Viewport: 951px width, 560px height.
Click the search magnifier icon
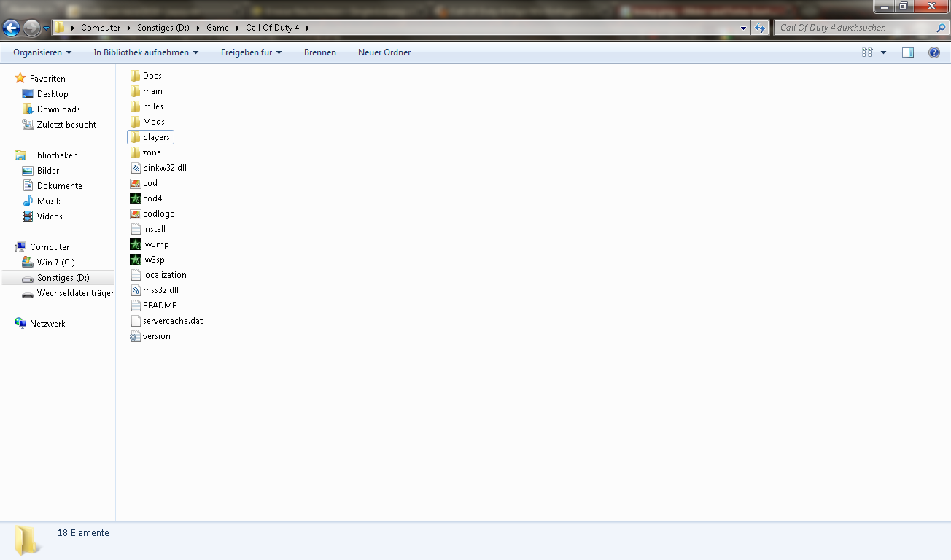click(x=941, y=28)
